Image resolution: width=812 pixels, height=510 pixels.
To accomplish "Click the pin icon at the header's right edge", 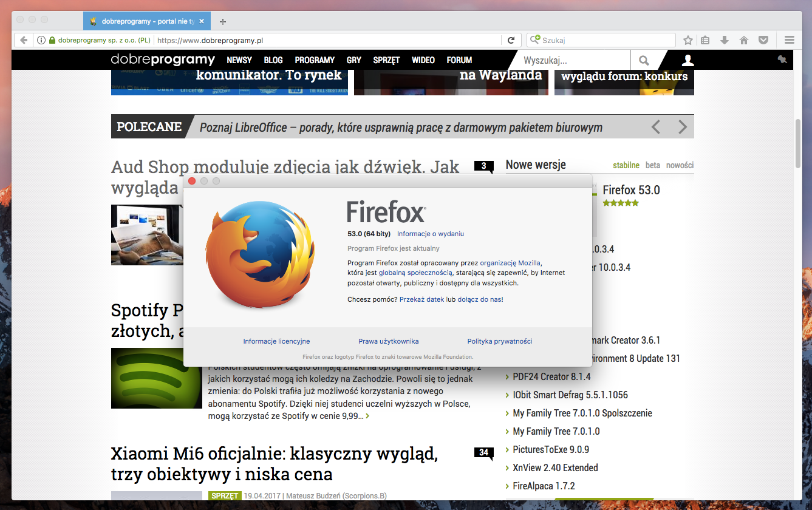I will tap(782, 59).
